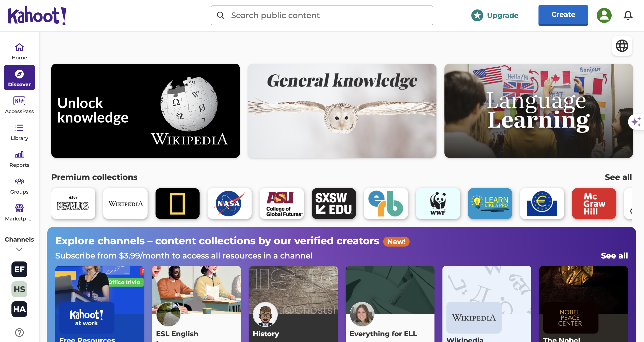This screenshot has width=644, height=342.
Task: Collapse the Channels chevron in sidebar
Action: pyautogui.click(x=19, y=249)
